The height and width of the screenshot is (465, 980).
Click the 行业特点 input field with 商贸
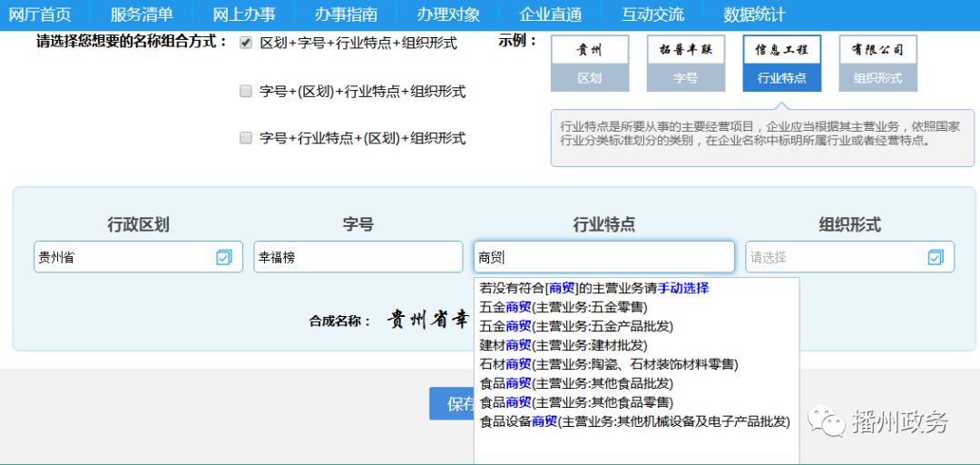pyautogui.click(x=603, y=258)
